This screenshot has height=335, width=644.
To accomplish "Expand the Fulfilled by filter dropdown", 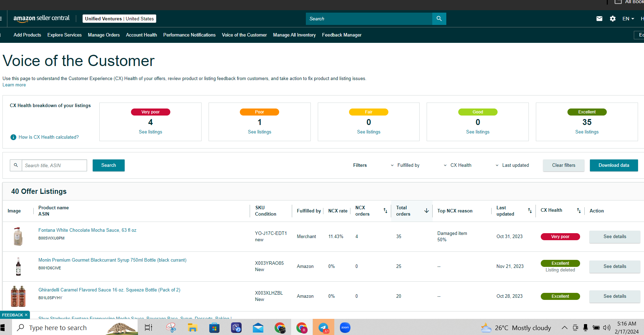I will point(405,165).
